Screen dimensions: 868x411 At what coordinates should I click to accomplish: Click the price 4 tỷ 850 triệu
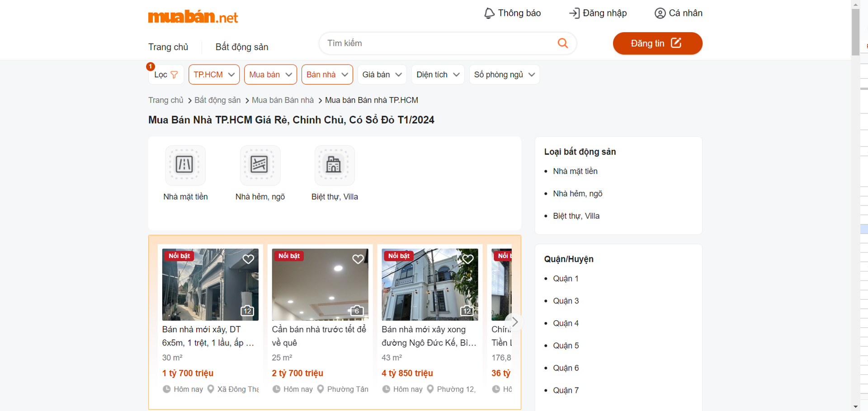407,373
